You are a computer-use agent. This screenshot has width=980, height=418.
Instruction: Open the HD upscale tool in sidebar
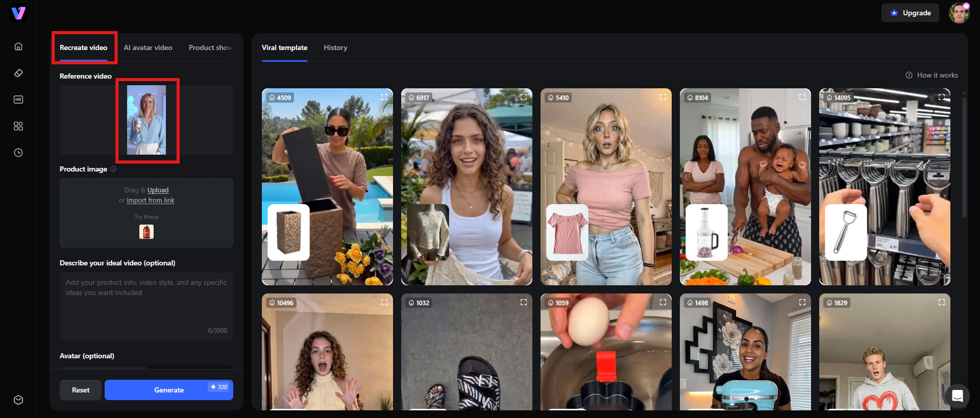click(x=18, y=100)
